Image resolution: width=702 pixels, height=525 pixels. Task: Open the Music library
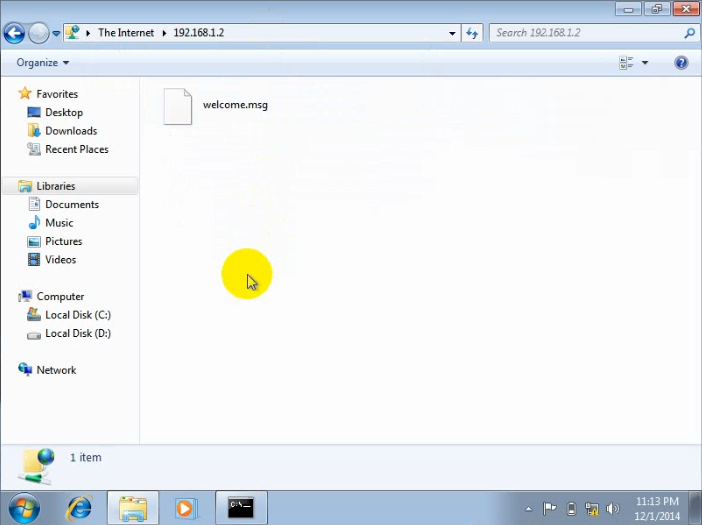[x=59, y=222]
